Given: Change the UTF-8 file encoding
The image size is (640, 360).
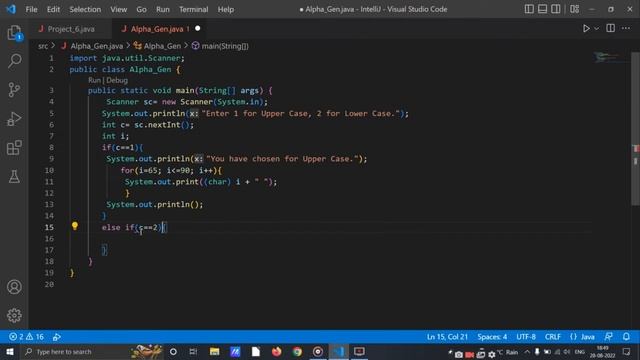Looking at the screenshot, I should [526, 337].
